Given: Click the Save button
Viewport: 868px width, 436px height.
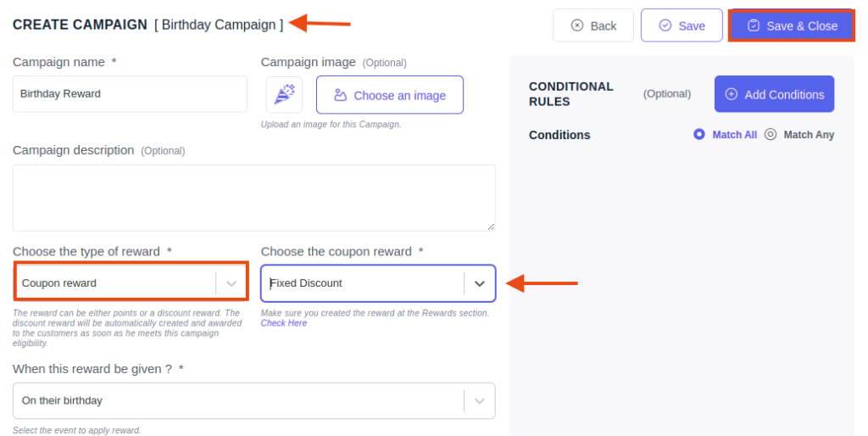Looking at the screenshot, I should click(x=682, y=25).
